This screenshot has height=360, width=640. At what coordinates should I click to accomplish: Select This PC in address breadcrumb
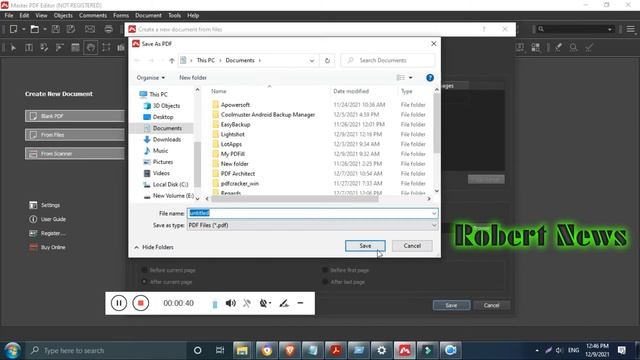205,60
